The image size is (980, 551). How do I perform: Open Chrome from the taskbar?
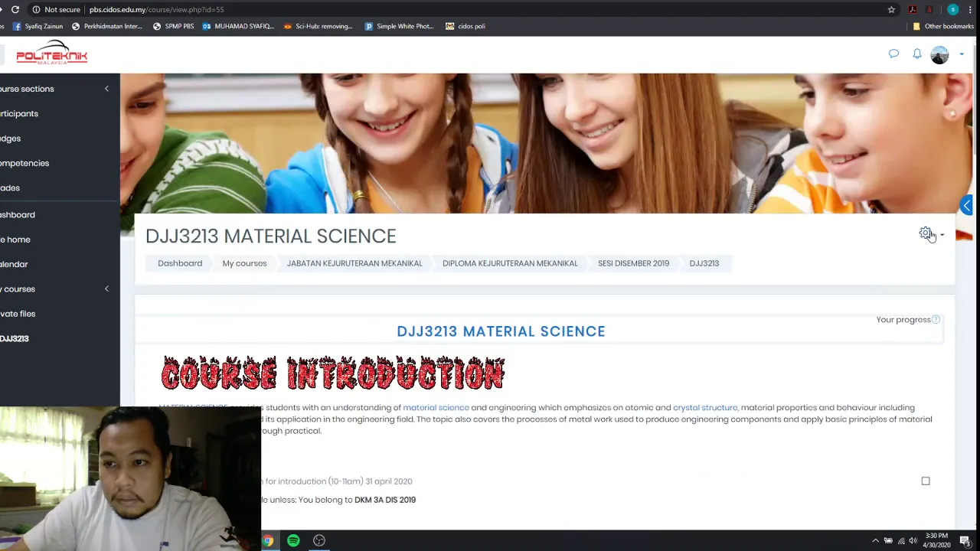tap(268, 541)
